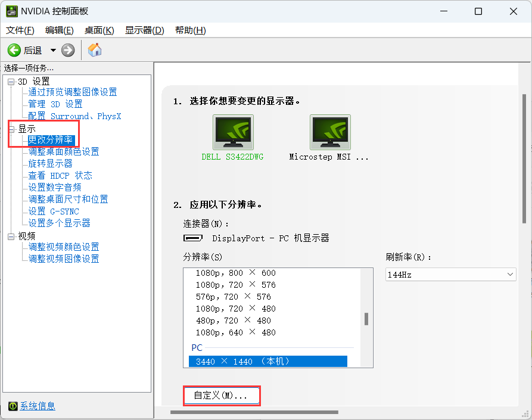Click the green Back arrow icon
532x420 pixels.
point(14,50)
